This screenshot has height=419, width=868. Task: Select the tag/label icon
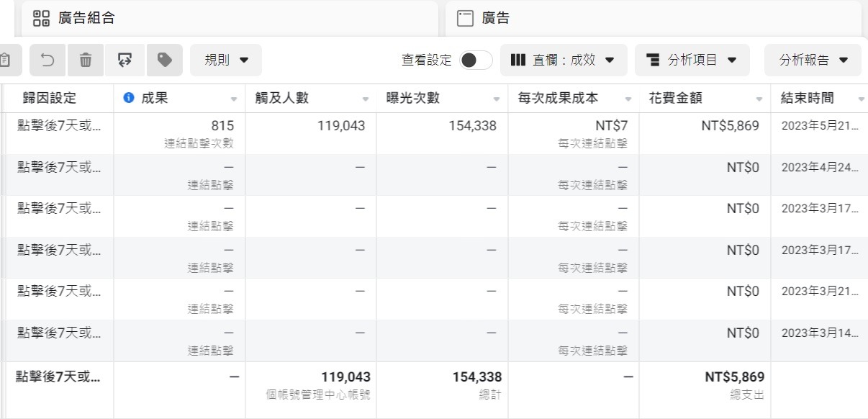tap(164, 60)
